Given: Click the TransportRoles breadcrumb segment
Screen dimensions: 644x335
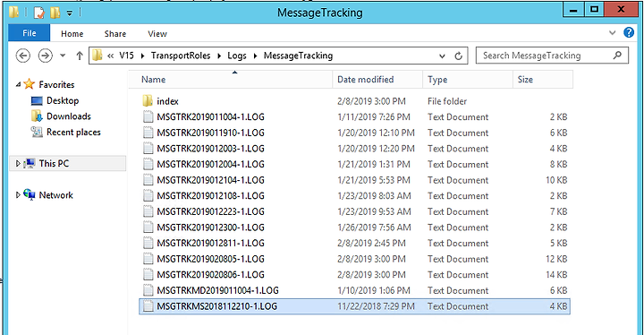Looking at the screenshot, I should [x=181, y=56].
